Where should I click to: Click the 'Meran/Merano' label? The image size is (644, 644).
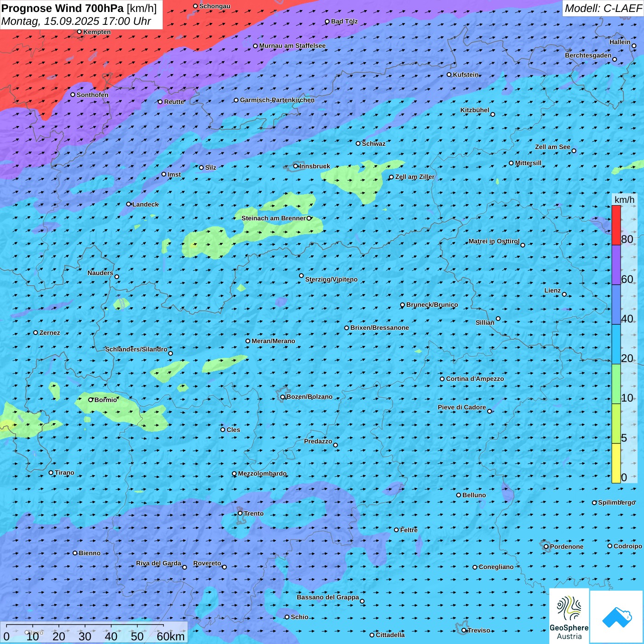click(273, 341)
